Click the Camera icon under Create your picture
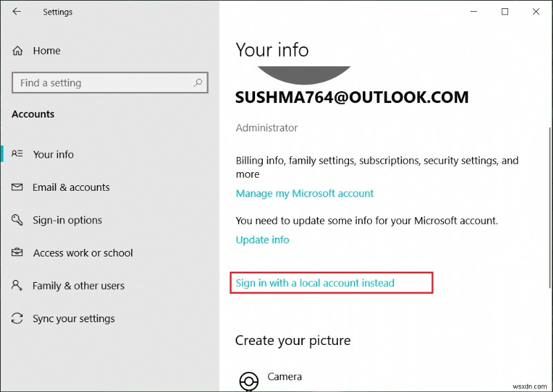Image resolution: width=553 pixels, height=392 pixels. (x=248, y=380)
